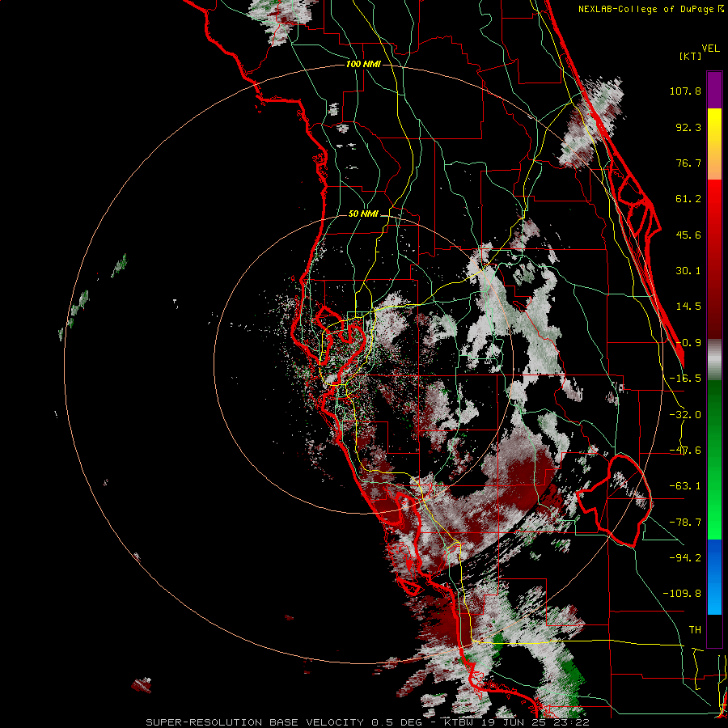Click the 50 NMI range ring label
The height and width of the screenshot is (728, 728).
(x=363, y=214)
